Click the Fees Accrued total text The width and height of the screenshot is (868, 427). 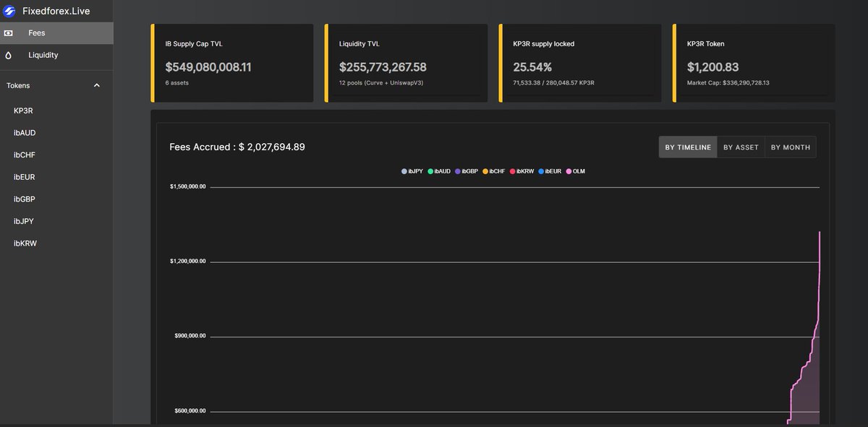[x=237, y=147]
